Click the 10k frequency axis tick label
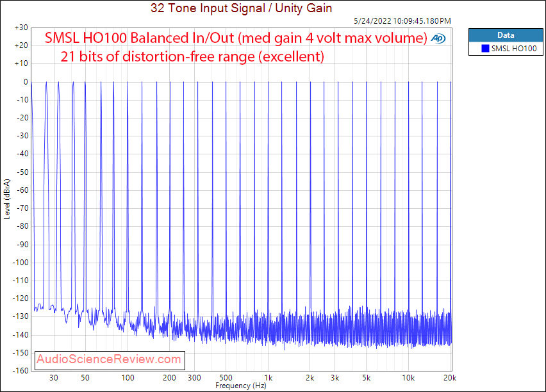Screen dimensions: 546x392 pos(408,378)
